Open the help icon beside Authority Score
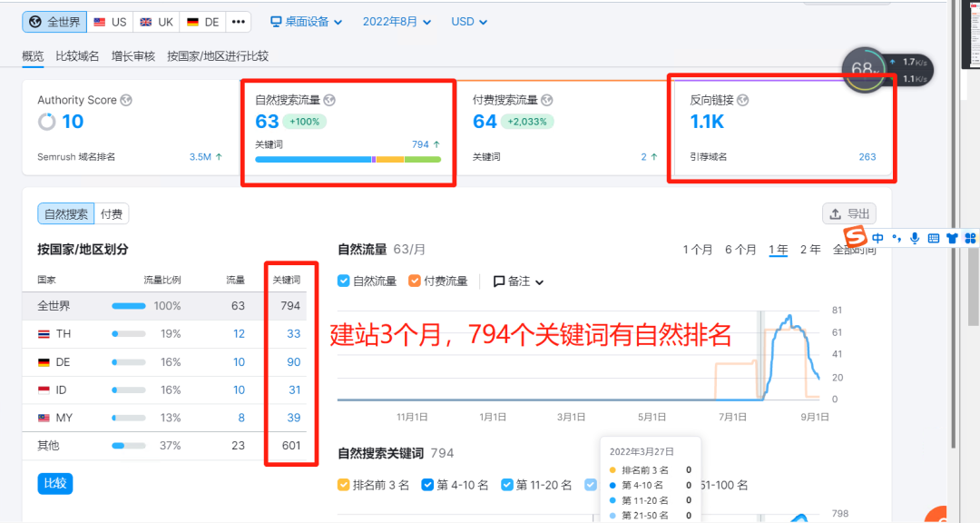The height and width of the screenshot is (523, 980). coord(126,100)
